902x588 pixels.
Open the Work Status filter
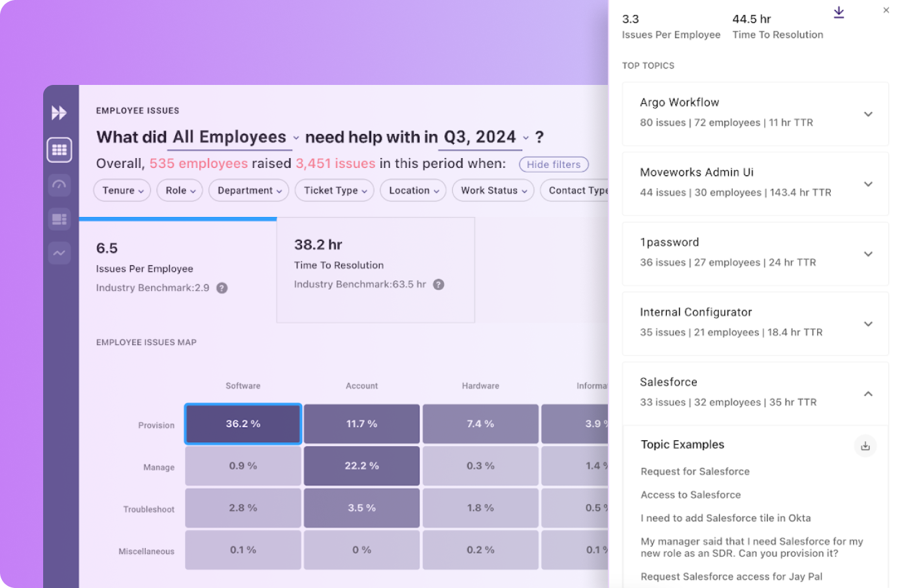[493, 190]
